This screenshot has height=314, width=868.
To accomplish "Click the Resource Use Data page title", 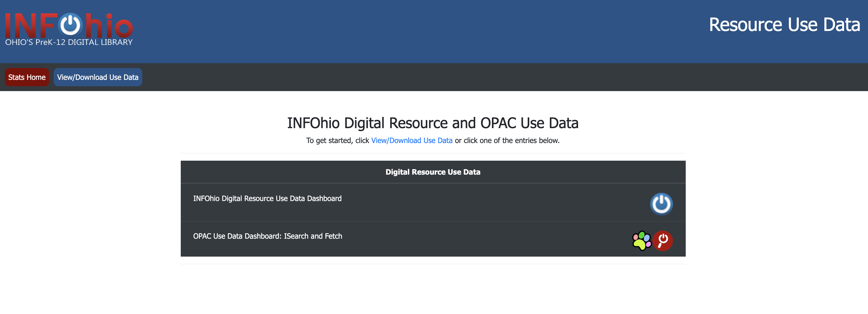I will pos(784,25).
